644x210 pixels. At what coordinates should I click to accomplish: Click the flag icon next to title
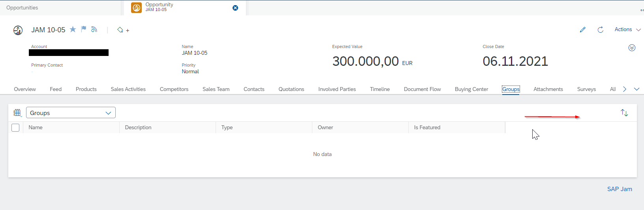point(84,29)
